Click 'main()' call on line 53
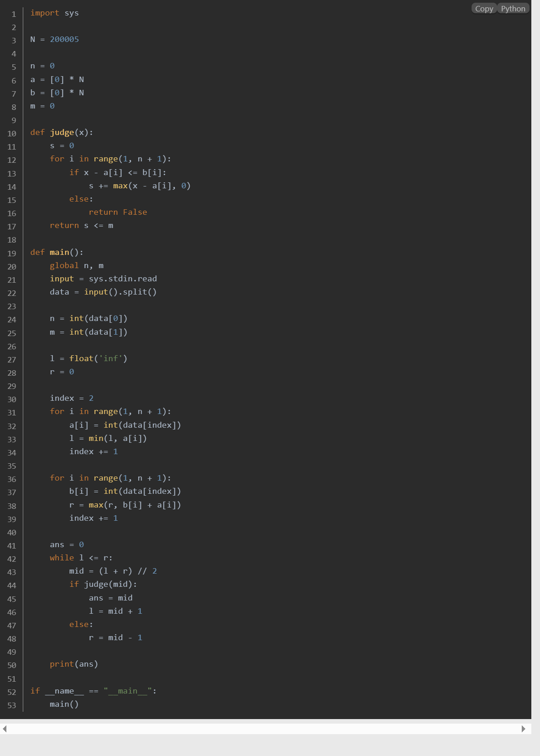 (64, 704)
